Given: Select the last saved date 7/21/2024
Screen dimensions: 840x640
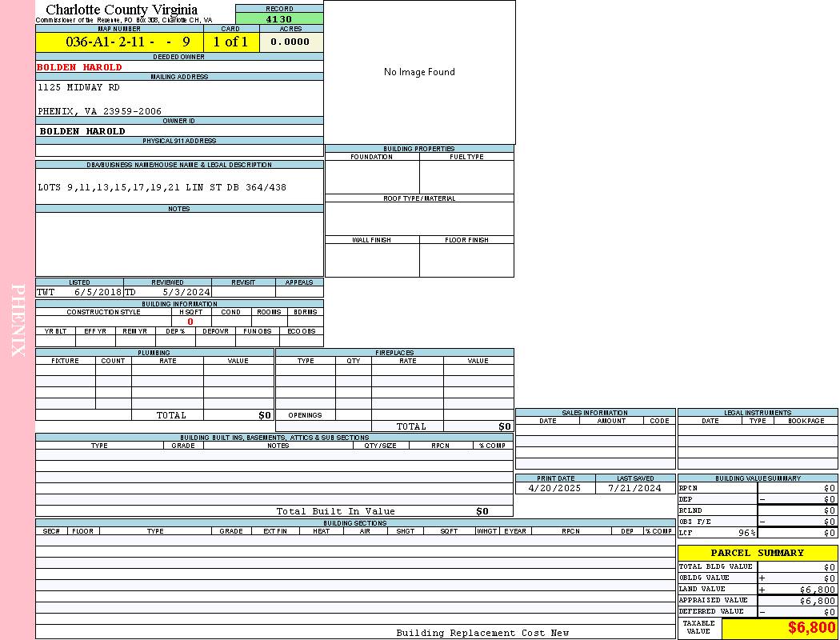Looking at the screenshot, I should (634, 488).
